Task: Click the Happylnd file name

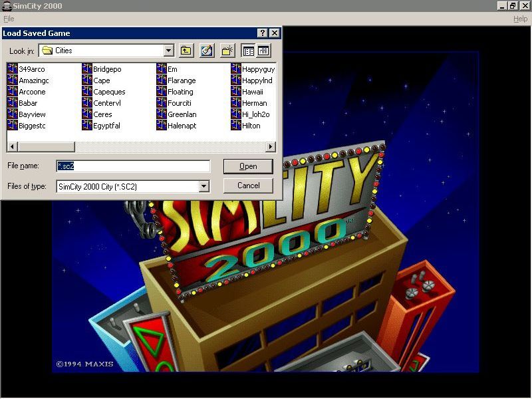Action: point(257,80)
